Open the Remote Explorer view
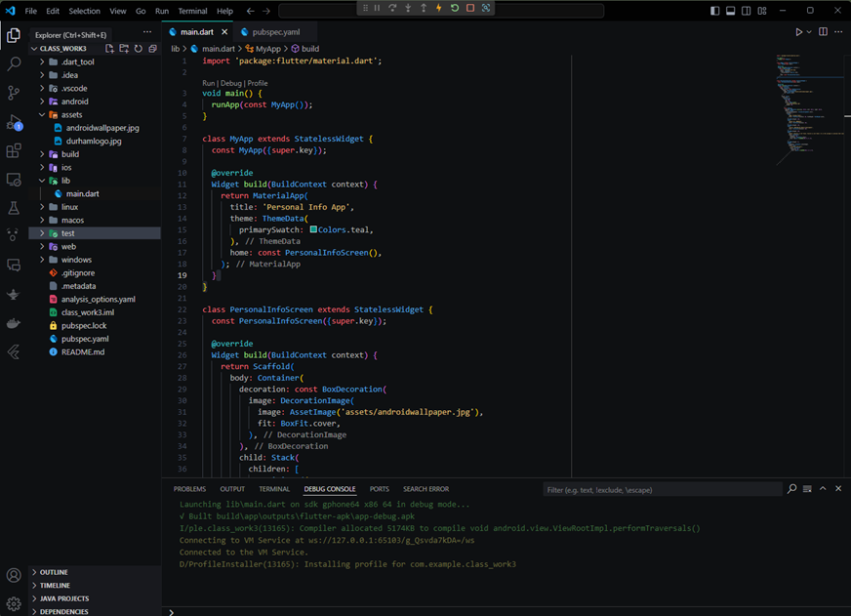 (x=14, y=180)
